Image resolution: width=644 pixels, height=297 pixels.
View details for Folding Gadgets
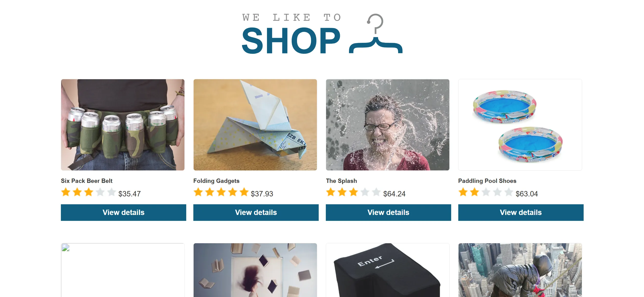(x=256, y=212)
